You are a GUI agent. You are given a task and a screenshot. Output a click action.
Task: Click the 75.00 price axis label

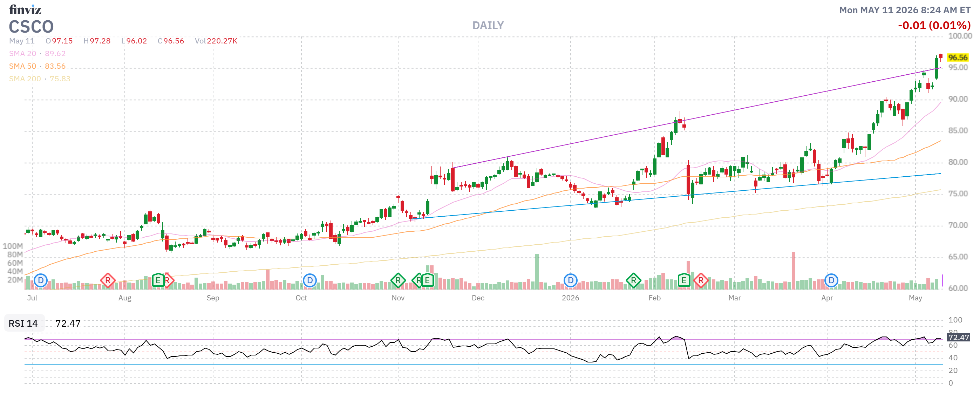coord(958,194)
